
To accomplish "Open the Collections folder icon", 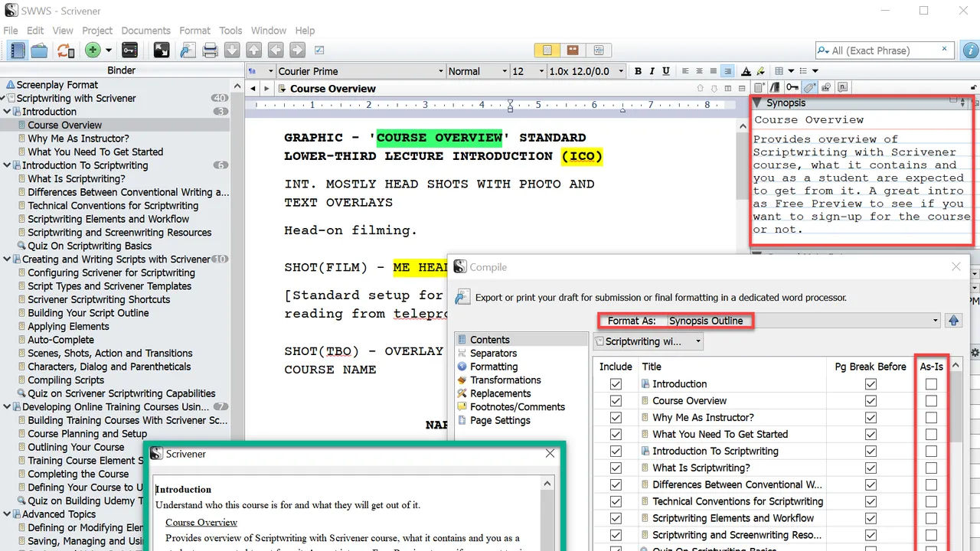I will coord(39,51).
